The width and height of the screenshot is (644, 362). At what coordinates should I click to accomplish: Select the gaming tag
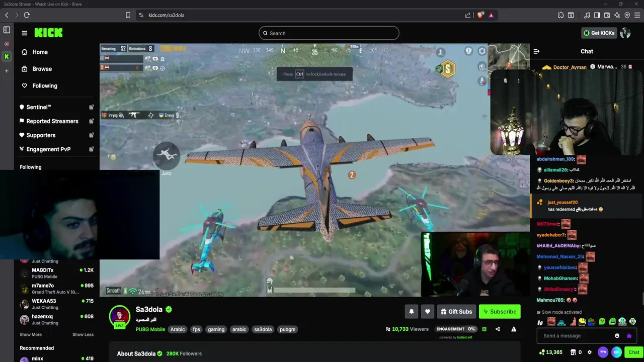pos(216,329)
